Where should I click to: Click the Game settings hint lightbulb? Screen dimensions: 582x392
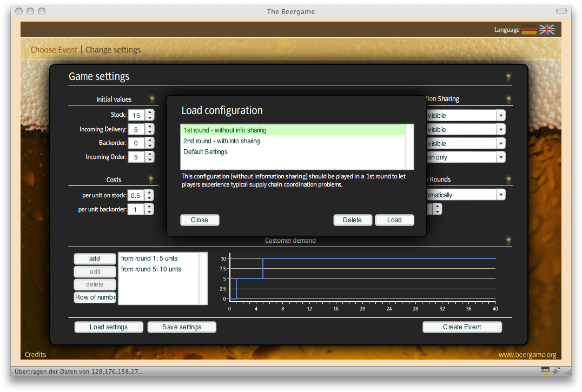click(508, 77)
